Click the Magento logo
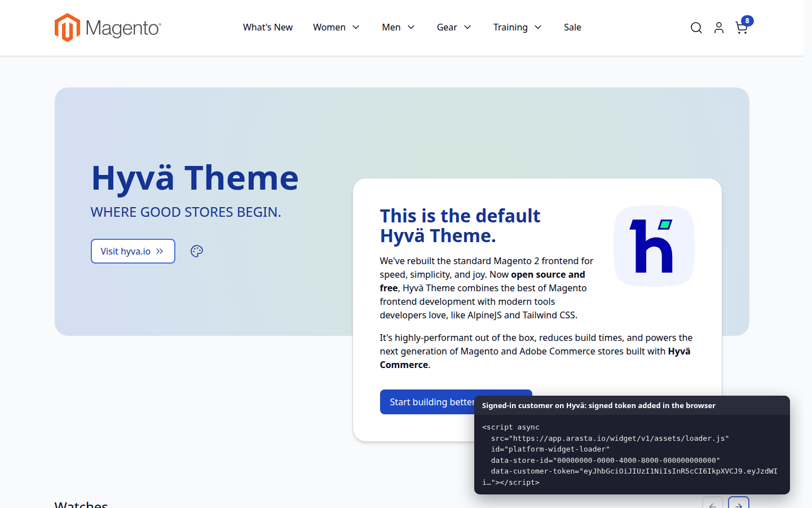 [108, 28]
